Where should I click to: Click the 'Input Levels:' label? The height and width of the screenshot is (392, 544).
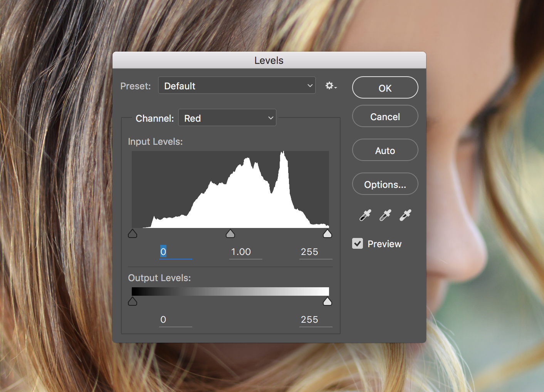[x=155, y=142]
